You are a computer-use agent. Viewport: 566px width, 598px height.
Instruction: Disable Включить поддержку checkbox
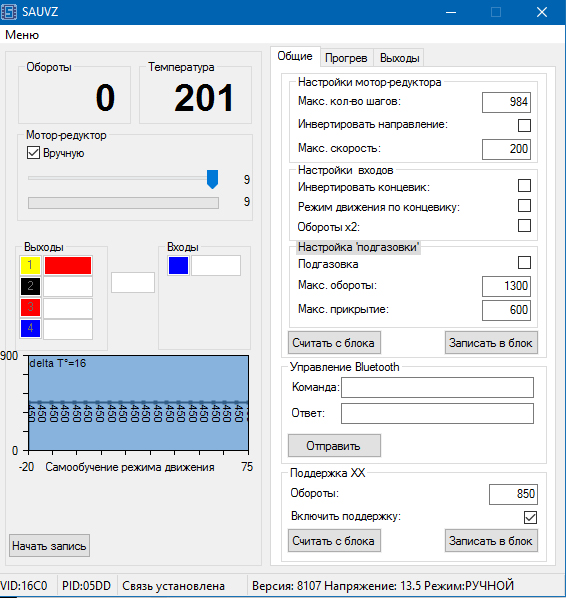coord(531,517)
